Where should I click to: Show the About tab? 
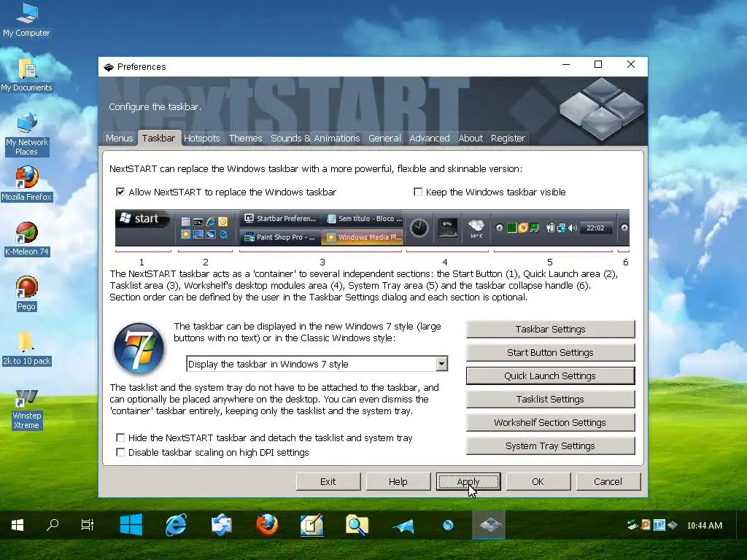coord(471,138)
